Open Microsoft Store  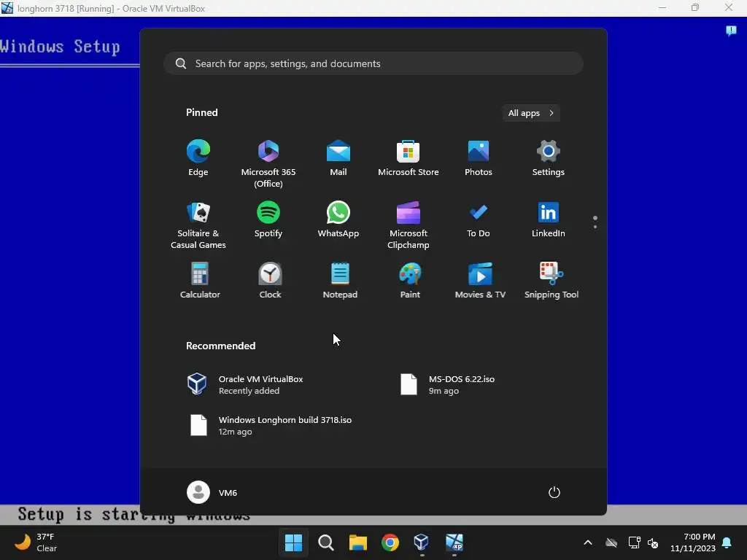409,159
